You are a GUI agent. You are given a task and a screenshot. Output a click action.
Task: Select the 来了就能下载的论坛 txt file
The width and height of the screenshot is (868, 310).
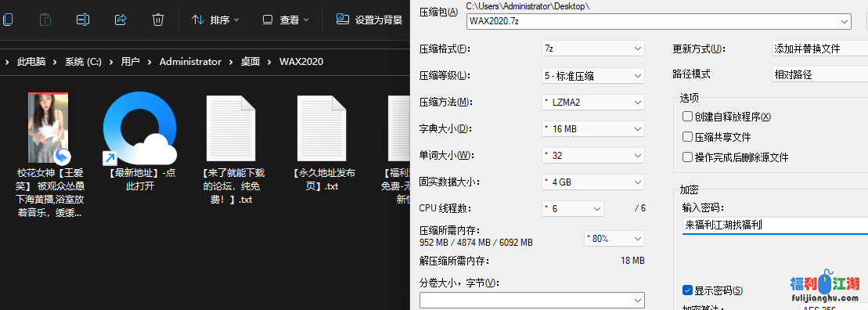pos(231,128)
